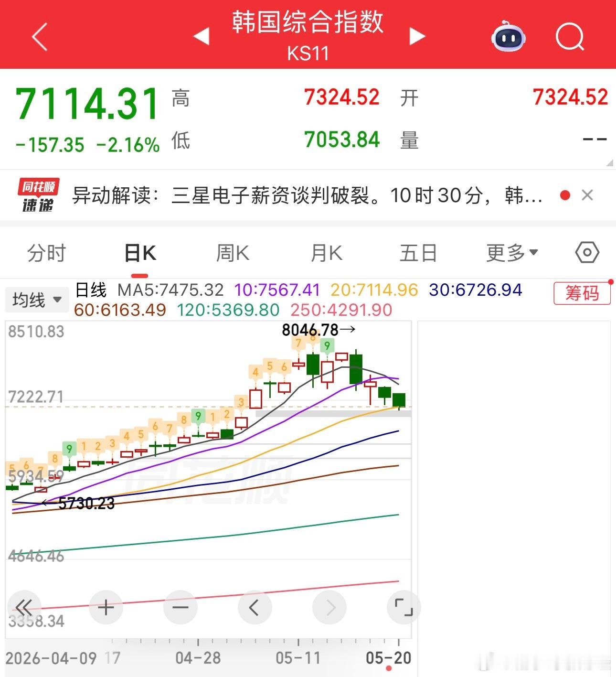Tap the chart high label 8046.78
616x677 pixels.
tap(310, 330)
